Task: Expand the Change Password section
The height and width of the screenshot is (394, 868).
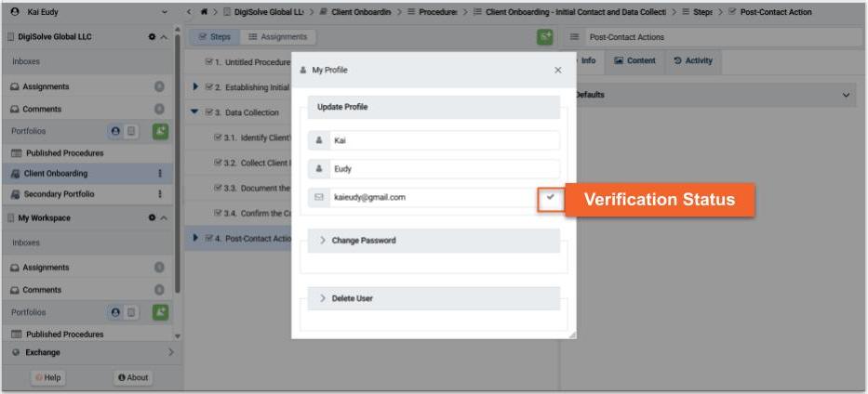Action: [363, 241]
